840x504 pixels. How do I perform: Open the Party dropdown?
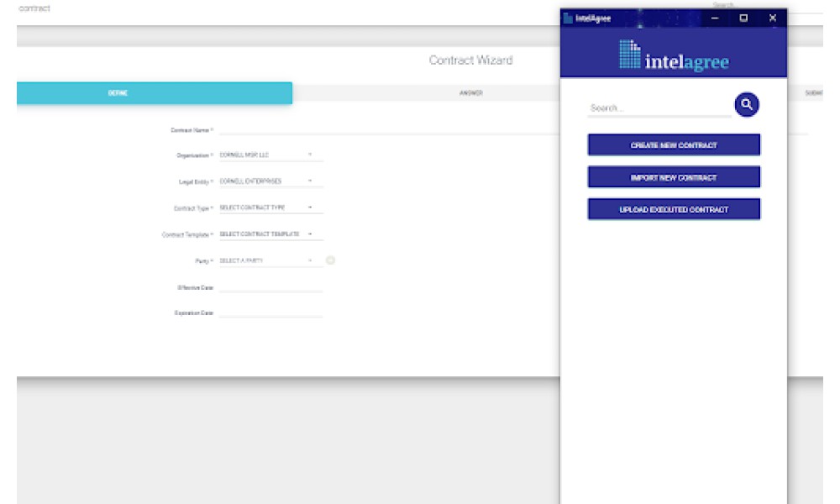(270, 260)
